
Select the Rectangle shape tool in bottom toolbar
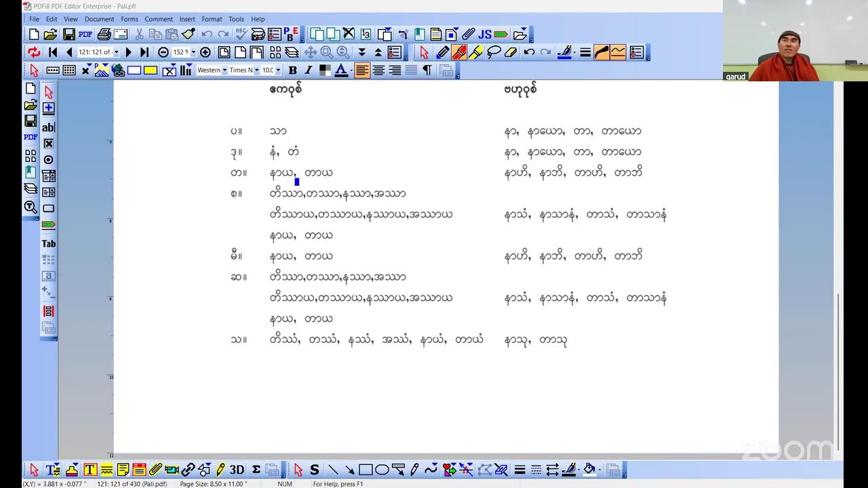coord(366,470)
